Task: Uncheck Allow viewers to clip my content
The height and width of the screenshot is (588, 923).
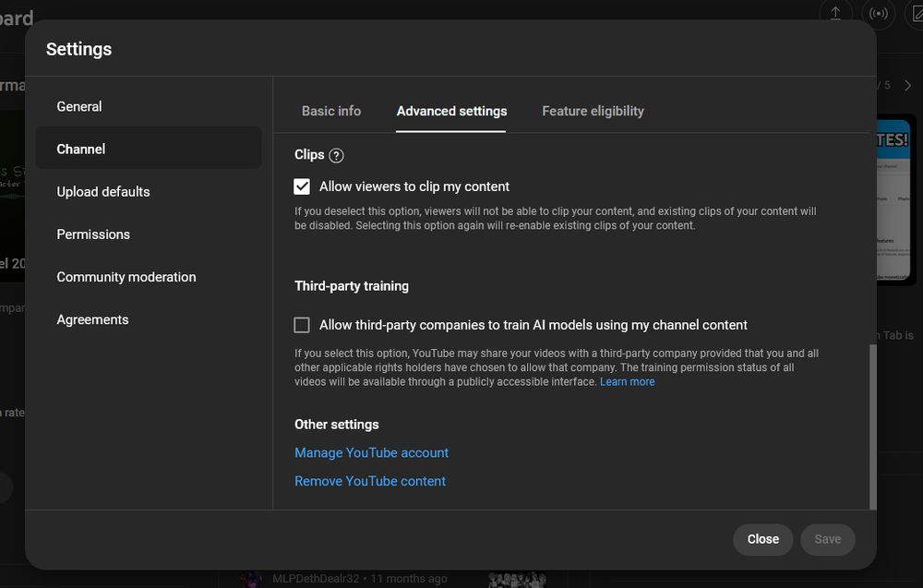Action: point(302,186)
